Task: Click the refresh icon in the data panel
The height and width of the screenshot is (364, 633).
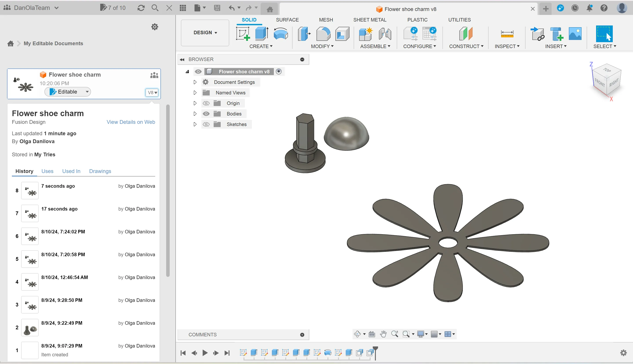Action: (x=141, y=8)
